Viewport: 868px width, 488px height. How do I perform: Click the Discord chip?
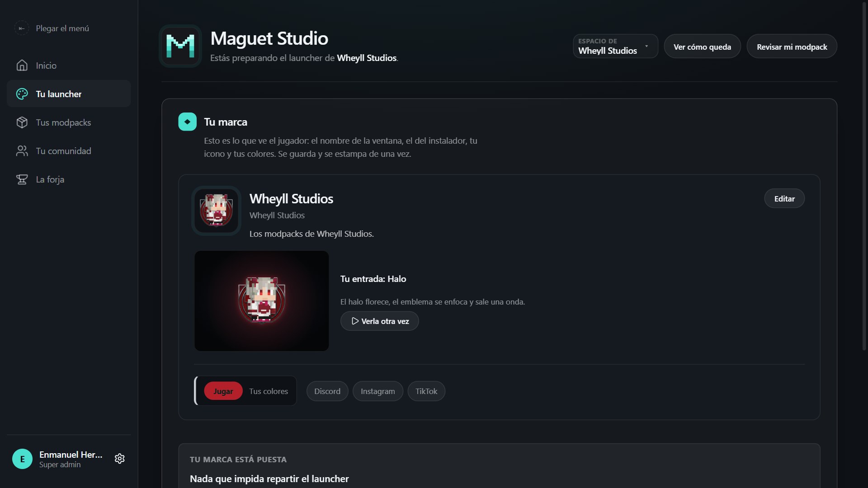(x=327, y=391)
